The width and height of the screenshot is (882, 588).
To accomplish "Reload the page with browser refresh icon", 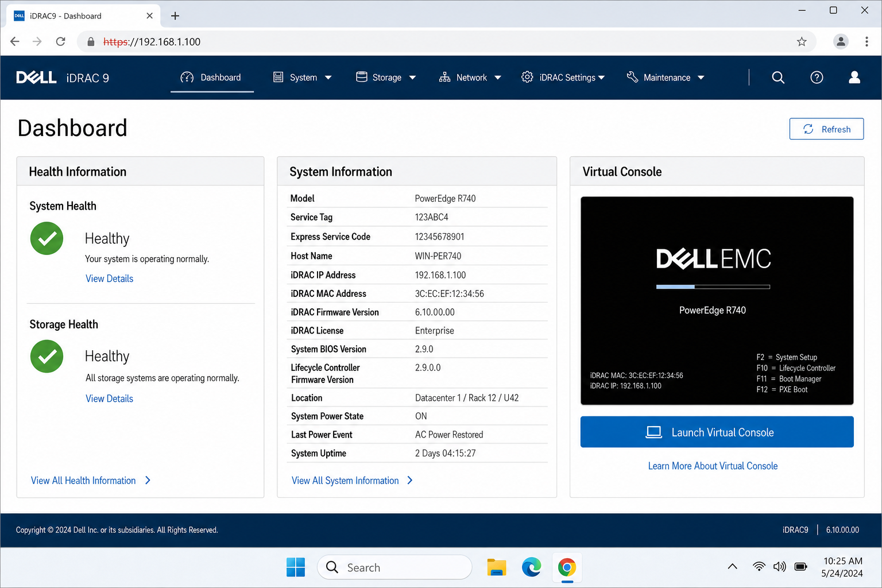I will pos(60,41).
